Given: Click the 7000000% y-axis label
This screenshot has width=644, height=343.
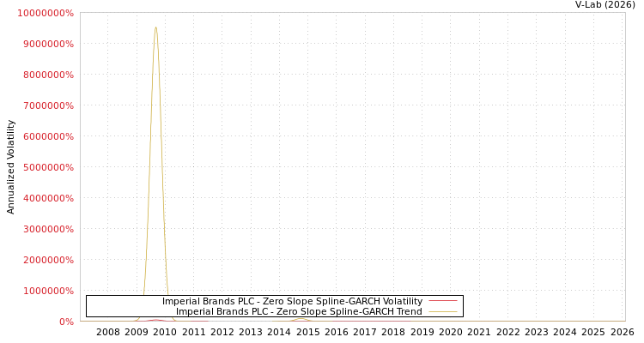Looking at the screenshot, I should point(48,105).
